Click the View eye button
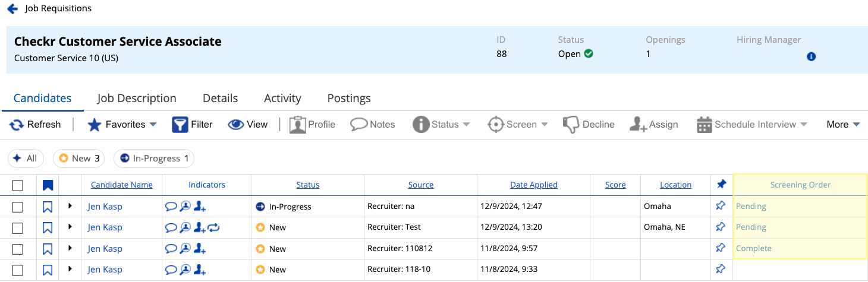This screenshot has width=868, height=282. tap(248, 125)
